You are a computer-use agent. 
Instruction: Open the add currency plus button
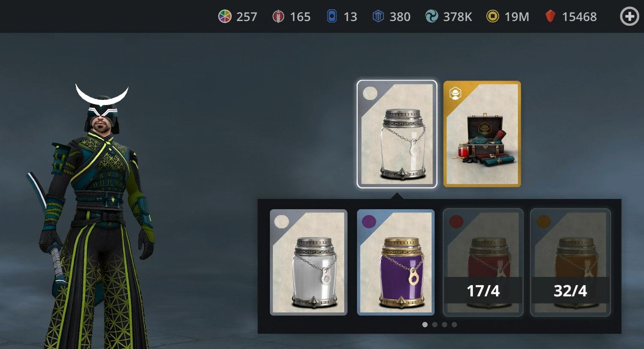[629, 16]
